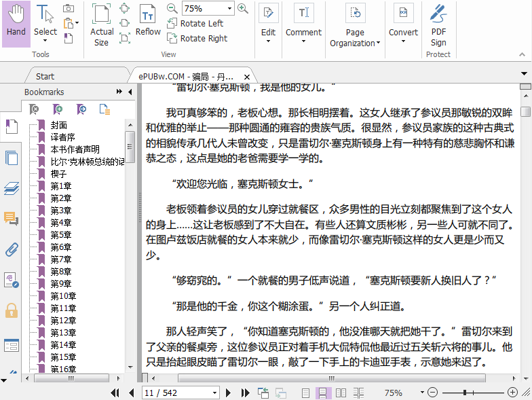
Task: Select the ePUBw.COM document tab
Action: coord(186,77)
